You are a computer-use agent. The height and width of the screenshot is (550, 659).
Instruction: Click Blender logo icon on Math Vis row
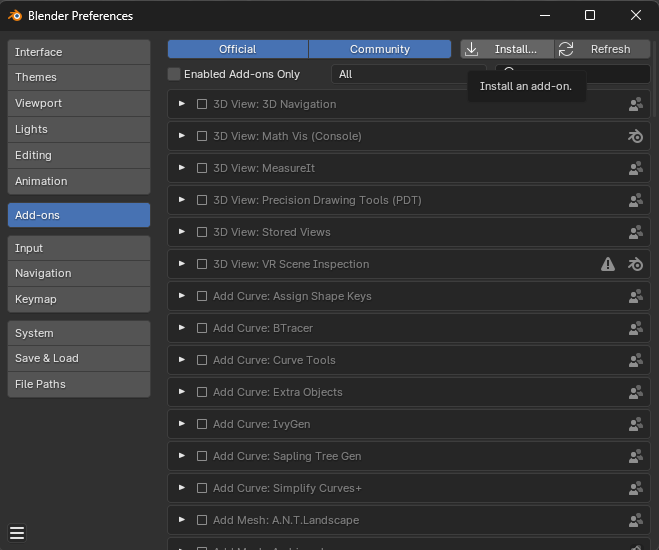click(635, 136)
